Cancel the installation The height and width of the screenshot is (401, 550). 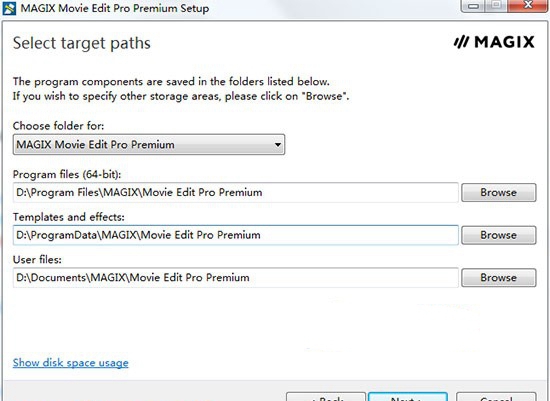click(496, 397)
